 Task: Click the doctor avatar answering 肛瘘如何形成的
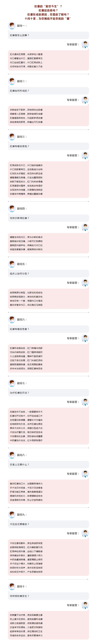(x=85, y=100)
